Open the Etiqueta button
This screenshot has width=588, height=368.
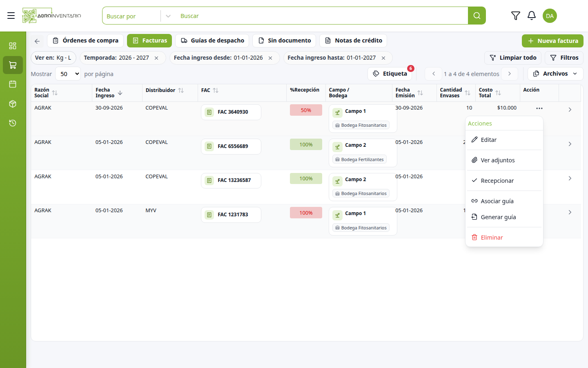(x=390, y=74)
